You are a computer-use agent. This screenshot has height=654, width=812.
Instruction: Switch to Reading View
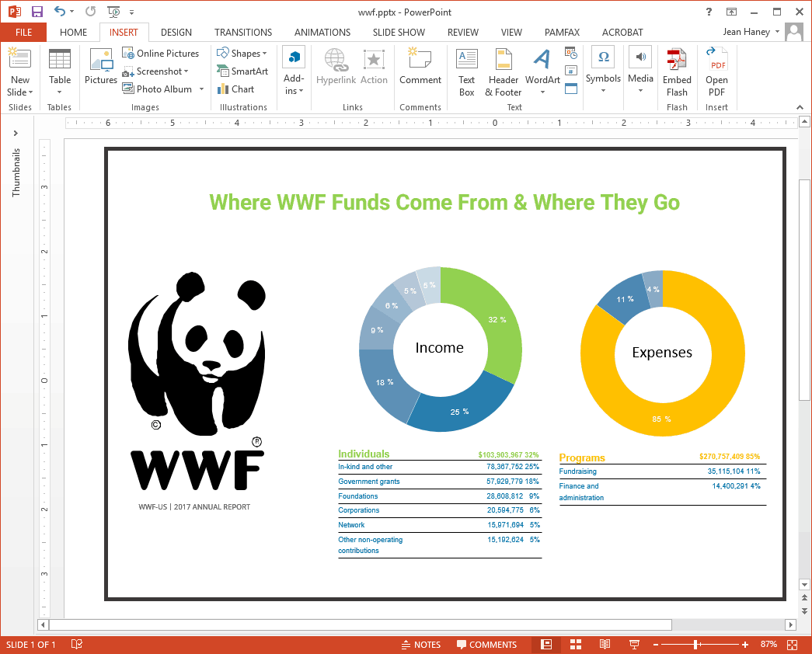coord(605,645)
